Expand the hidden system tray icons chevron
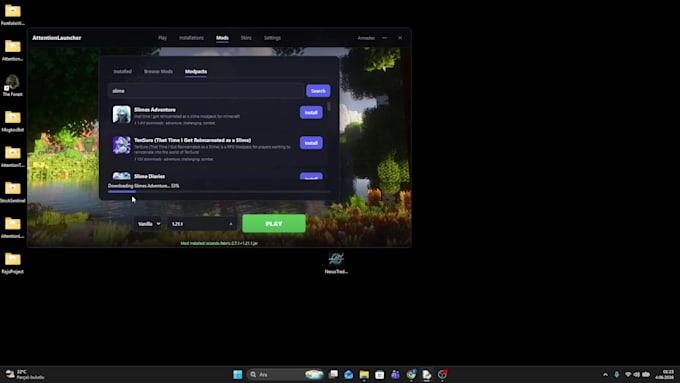This screenshot has width=680, height=383. coord(605,374)
